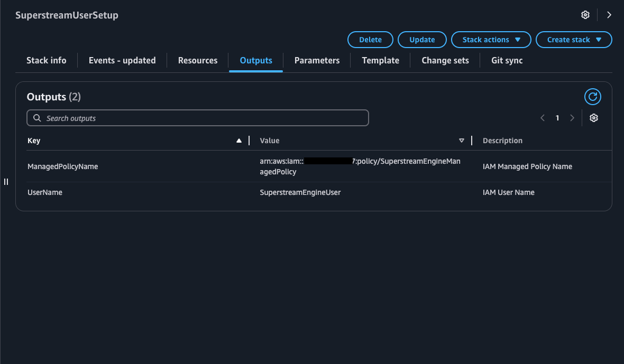
Task: Open the Stack actions dropdown
Action: click(x=491, y=40)
